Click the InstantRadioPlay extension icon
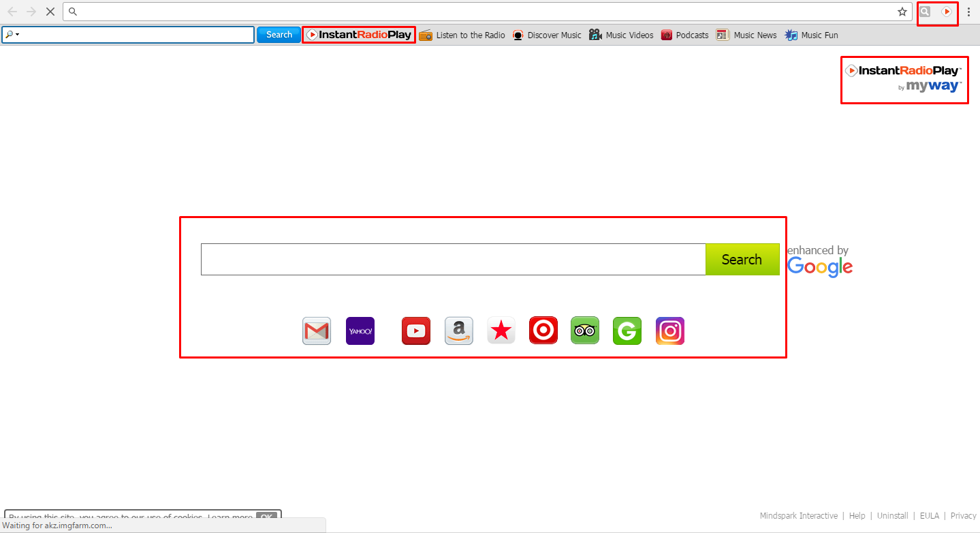980x533 pixels. (947, 12)
